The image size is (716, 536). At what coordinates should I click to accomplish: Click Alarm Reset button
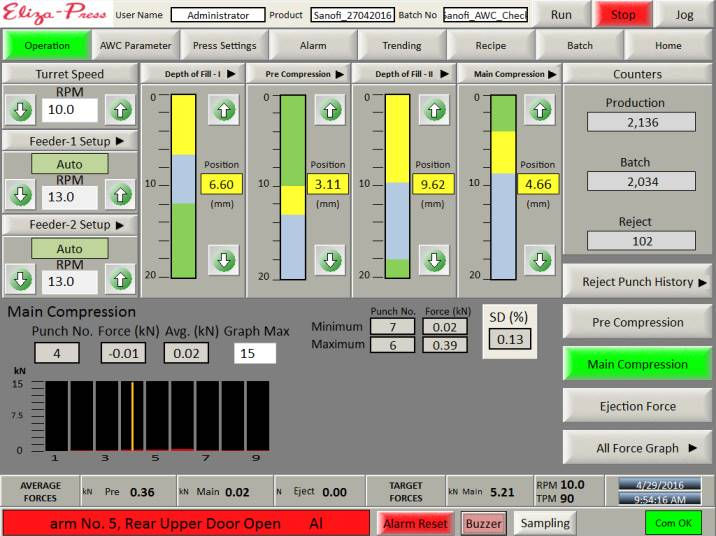(x=415, y=523)
